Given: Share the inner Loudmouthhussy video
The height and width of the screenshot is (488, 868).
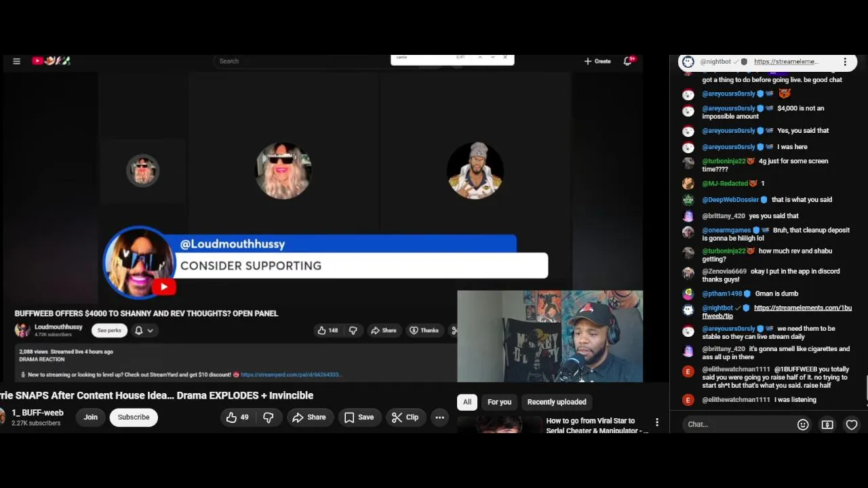Looking at the screenshot, I should [x=383, y=331].
